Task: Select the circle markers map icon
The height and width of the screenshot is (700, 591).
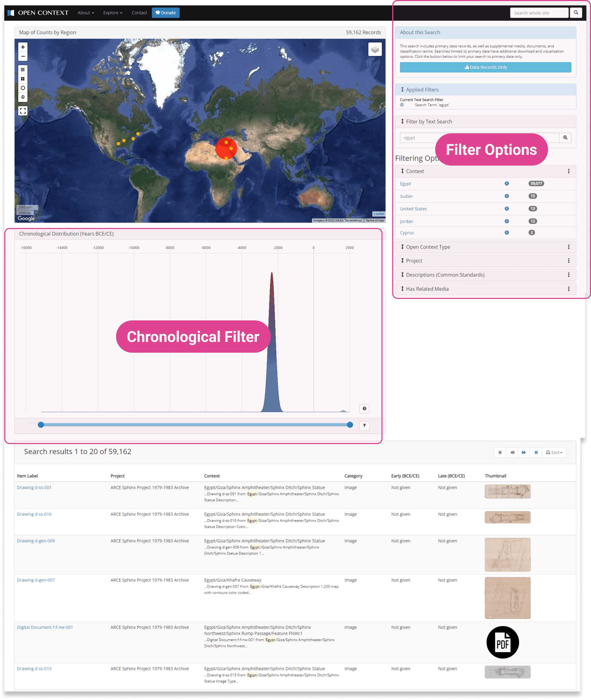Action: (23, 88)
